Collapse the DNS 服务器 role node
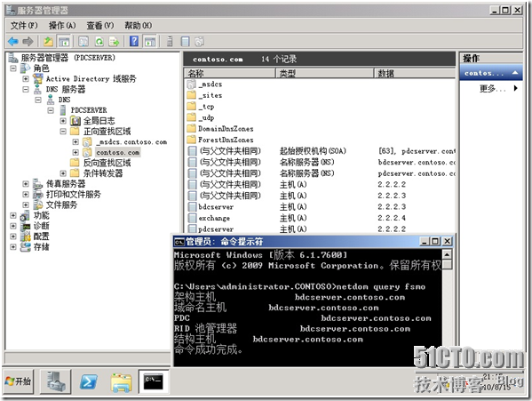 click(x=26, y=89)
